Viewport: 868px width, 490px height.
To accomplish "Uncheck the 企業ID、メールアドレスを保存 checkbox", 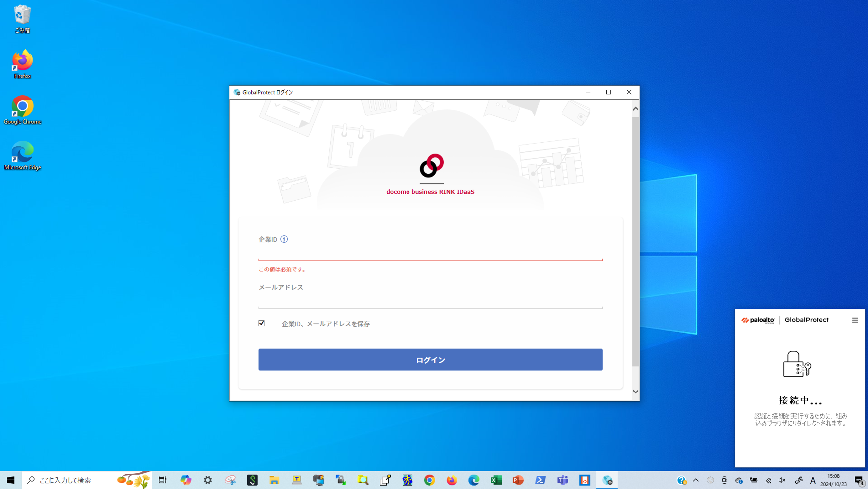I will 262,323.
